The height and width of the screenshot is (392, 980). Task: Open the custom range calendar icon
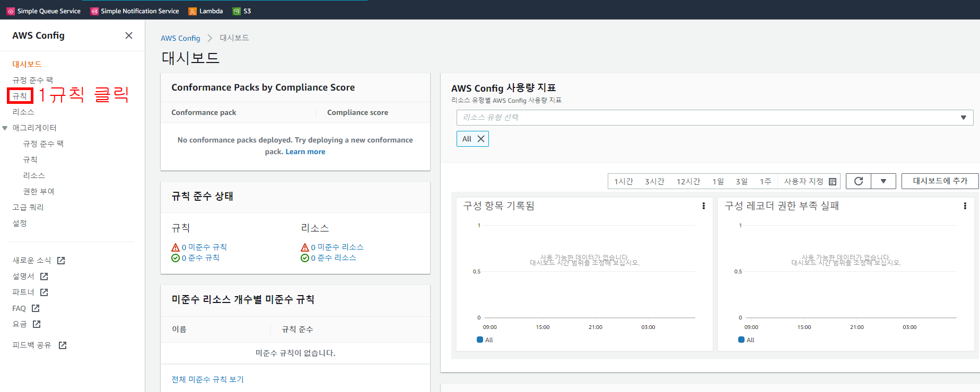(x=833, y=182)
